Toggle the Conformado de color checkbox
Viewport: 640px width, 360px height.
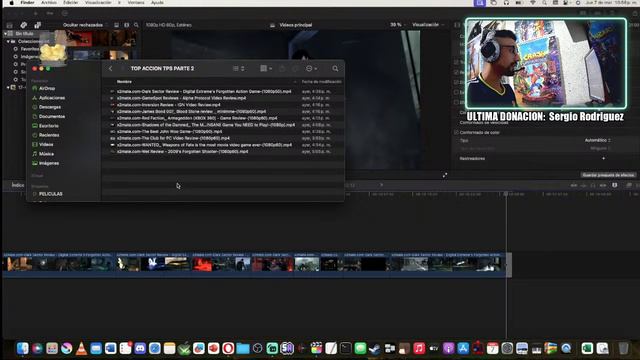click(456, 132)
